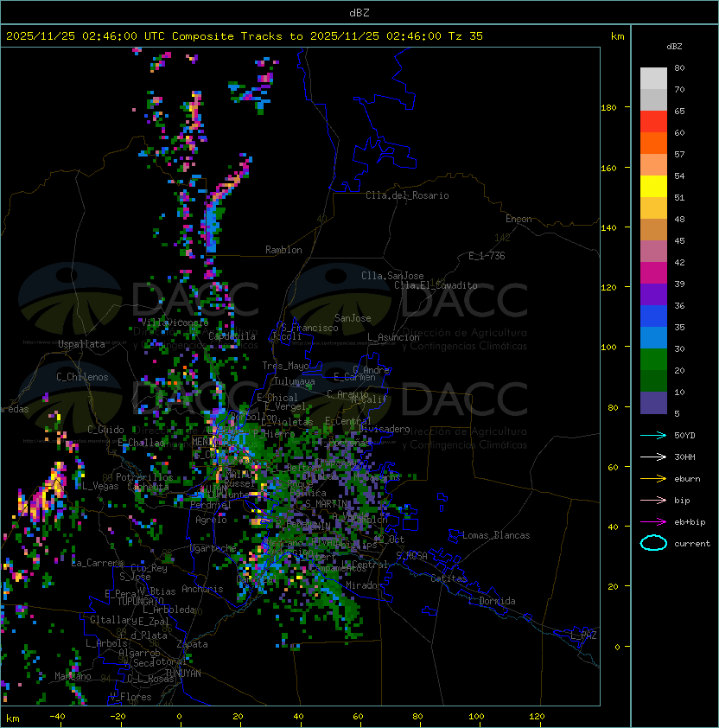Click the white 30HM arrow legend icon
Image resolution: width=719 pixels, height=728 pixels.
pyautogui.click(x=653, y=457)
